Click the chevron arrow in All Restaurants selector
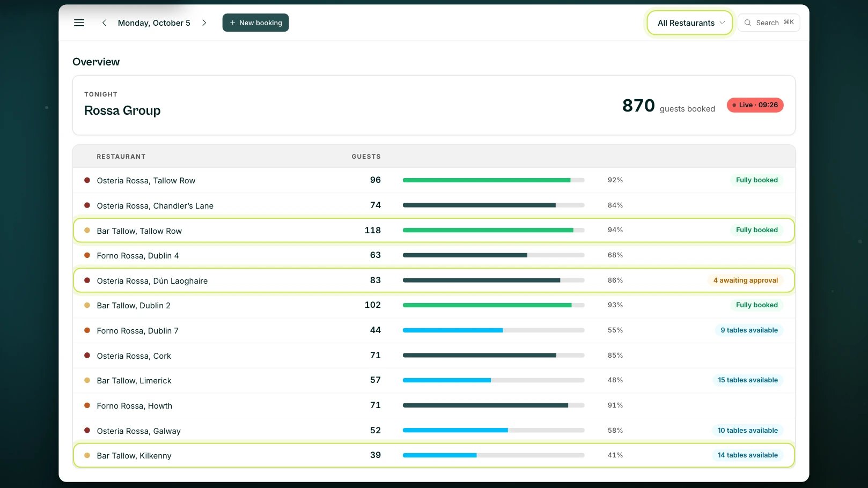 [x=722, y=23]
